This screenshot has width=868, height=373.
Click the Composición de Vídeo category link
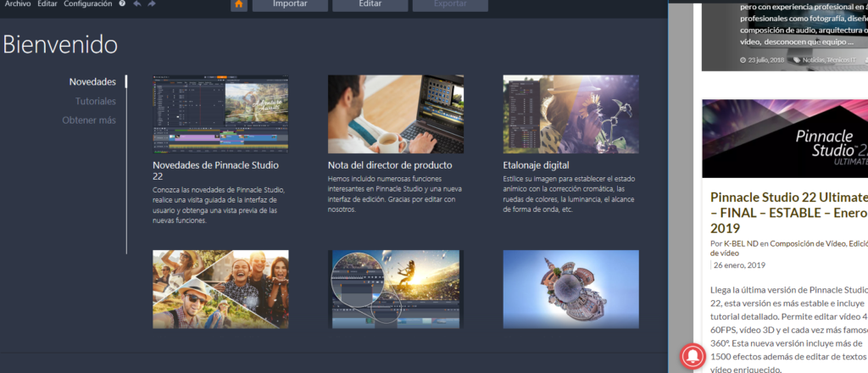click(x=808, y=244)
